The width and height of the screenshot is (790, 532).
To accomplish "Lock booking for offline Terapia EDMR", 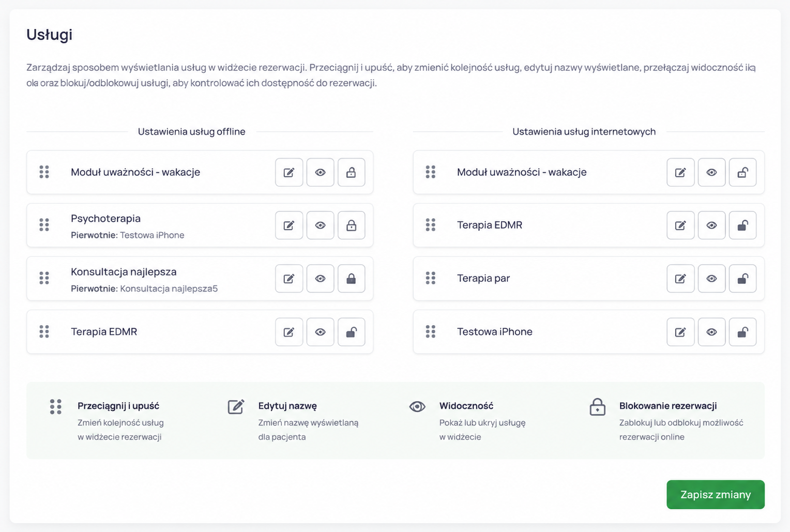I will 351,332.
